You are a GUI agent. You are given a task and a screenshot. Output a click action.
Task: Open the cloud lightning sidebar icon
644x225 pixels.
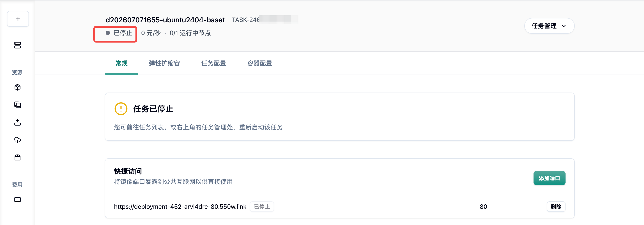tap(18, 140)
